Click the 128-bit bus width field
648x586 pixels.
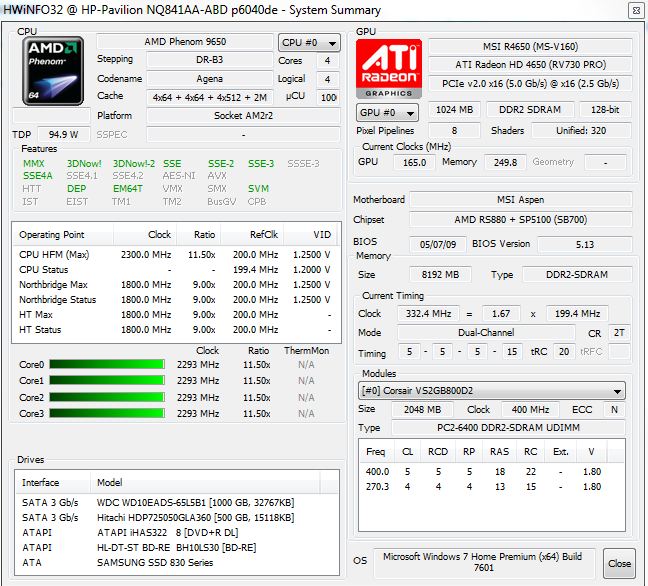(x=605, y=110)
